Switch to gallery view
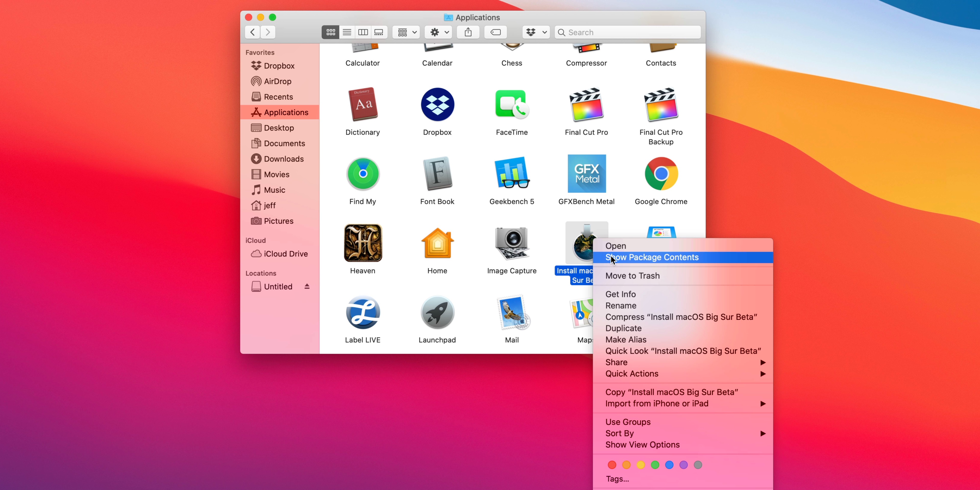The image size is (980, 490). tap(379, 32)
